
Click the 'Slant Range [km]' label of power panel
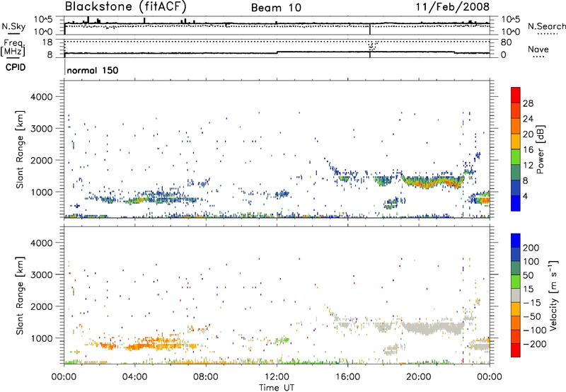point(20,149)
